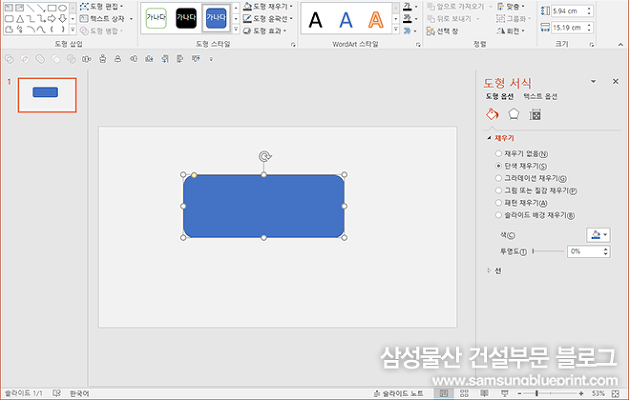Select 그라데이션 채우기 gradient fill option
Viewport: 630px width, 400px height.
(531, 178)
